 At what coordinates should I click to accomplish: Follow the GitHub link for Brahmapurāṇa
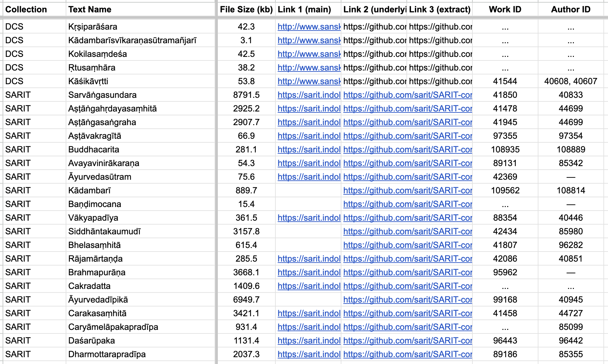pos(407,272)
